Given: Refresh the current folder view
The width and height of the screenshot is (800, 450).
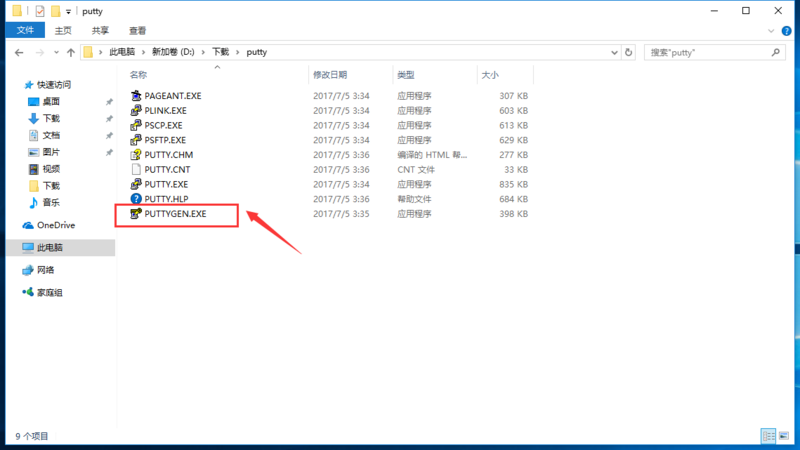Looking at the screenshot, I should click(x=629, y=52).
